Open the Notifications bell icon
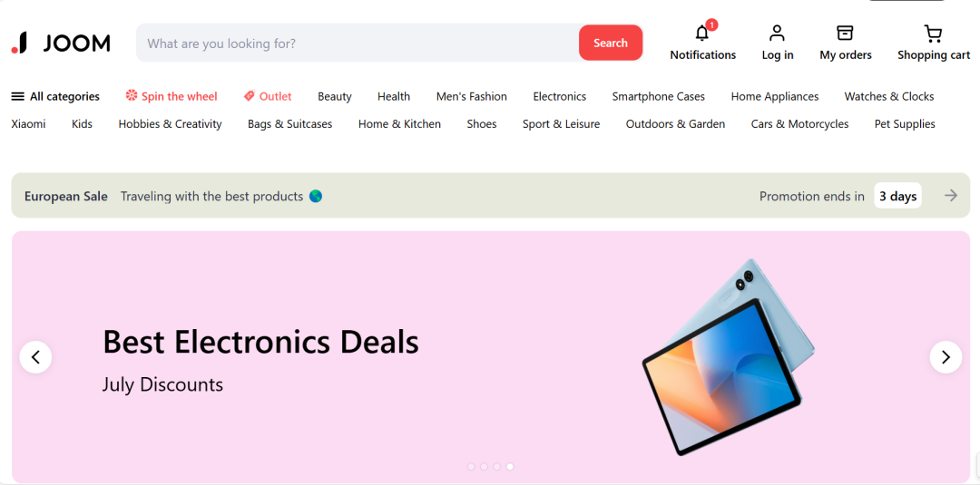Viewport: 980px width, 485px height. 702,33
